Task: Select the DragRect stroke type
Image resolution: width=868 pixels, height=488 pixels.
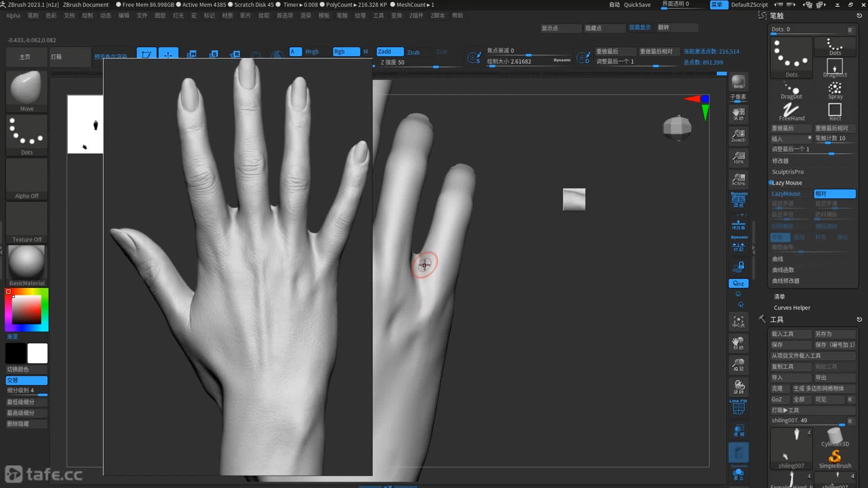Action: (835, 68)
